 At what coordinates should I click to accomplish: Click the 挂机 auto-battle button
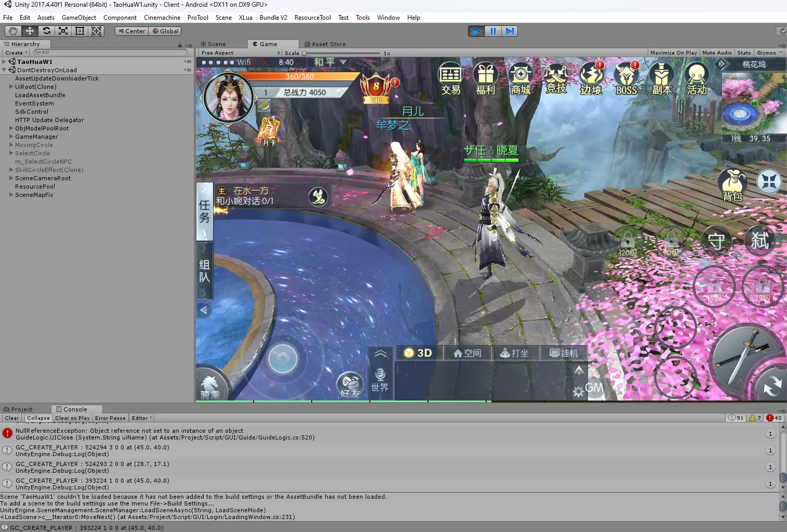[x=564, y=353]
